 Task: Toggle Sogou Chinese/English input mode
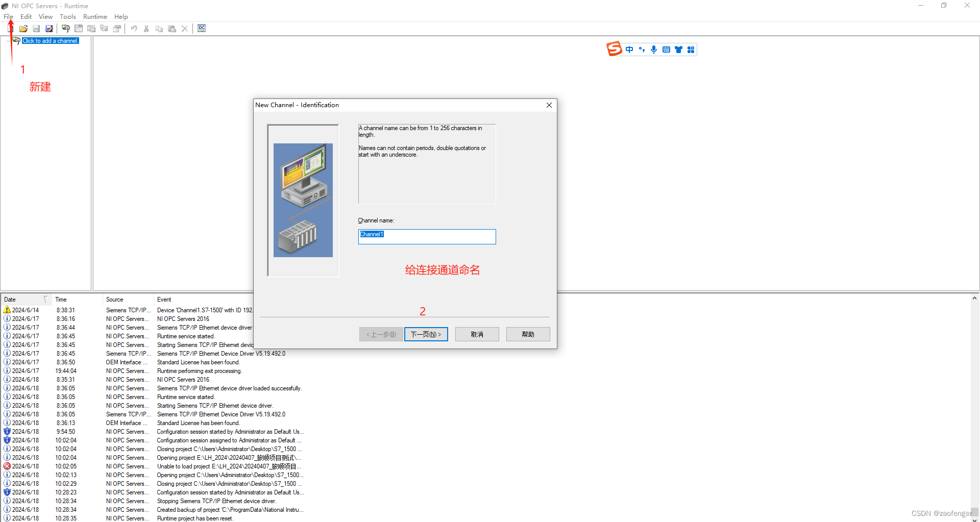pyautogui.click(x=629, y=49)
